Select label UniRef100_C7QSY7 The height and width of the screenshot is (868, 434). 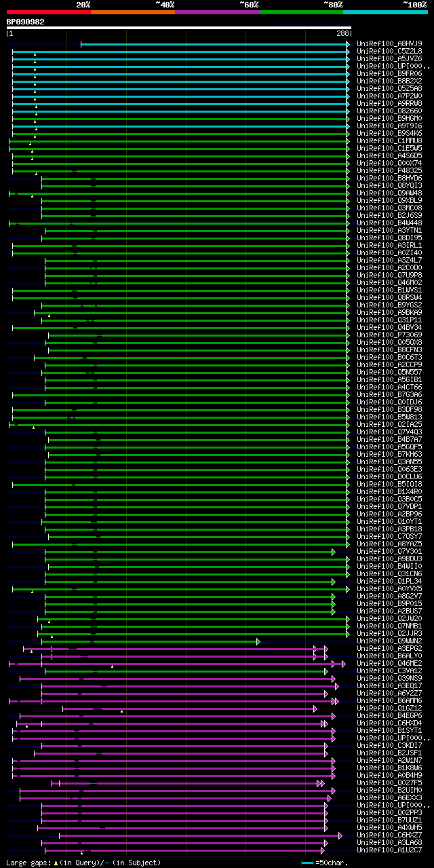point(389,537)
